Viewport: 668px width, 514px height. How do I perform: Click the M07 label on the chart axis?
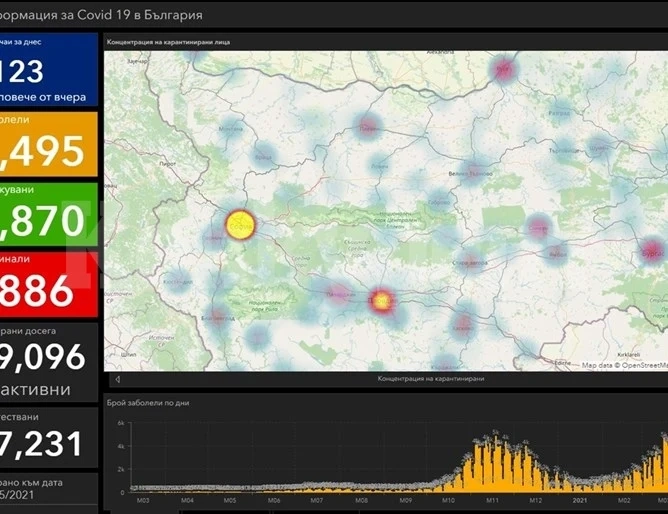[x=317, y=501]
